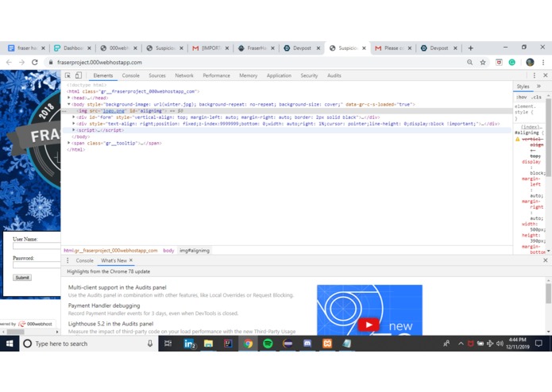Image resolution: width=552 pixels, height=392 pixels.
Task: Click the Password input field
Action: point(37,265)
